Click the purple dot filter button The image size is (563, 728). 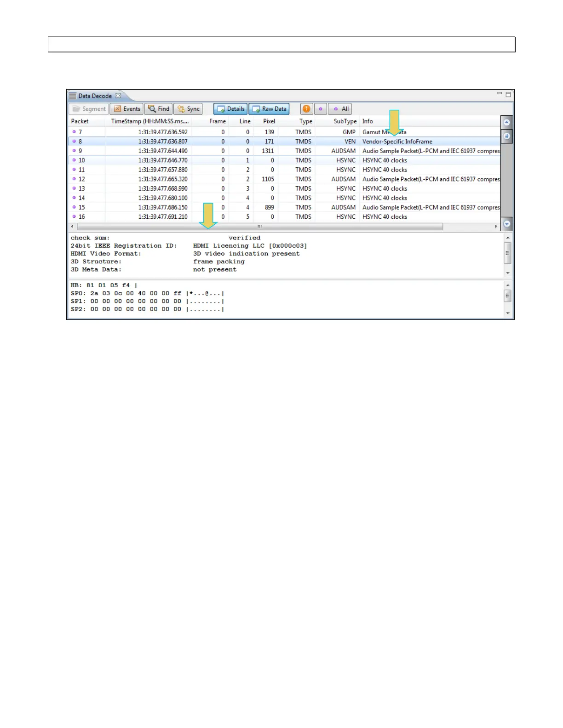point(321,109)
